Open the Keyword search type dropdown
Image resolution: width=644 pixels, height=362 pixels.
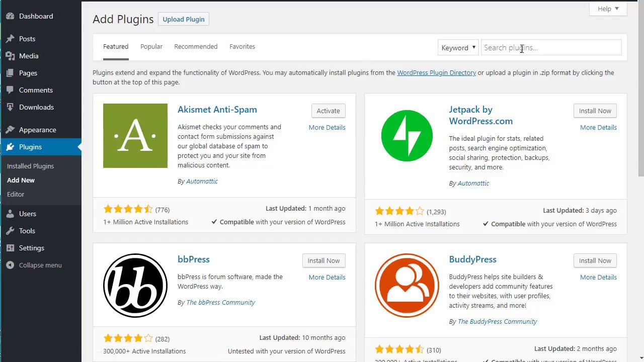pos(458,48)
